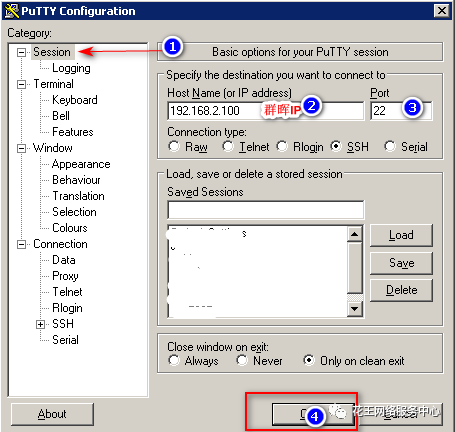Viewport: 455px width, 432px height.
Task: Click the About button
Action: point(52,414)
